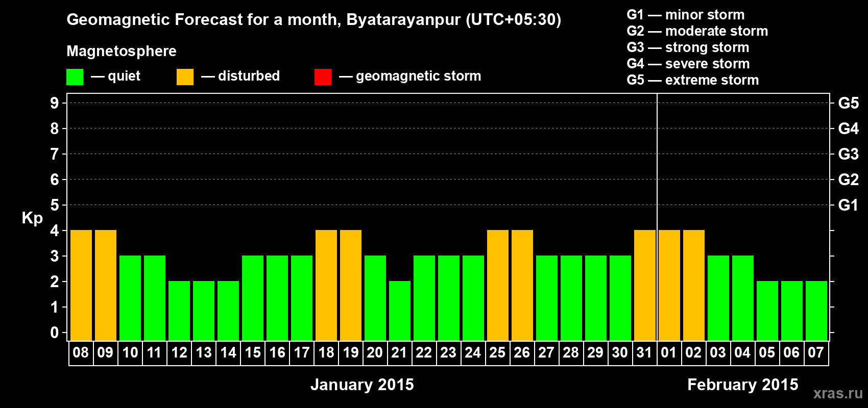Screen dimensions: 868x408
Task: Click the 'Magnetosphere' heading
Action: pyautogui.click(x=122, y=51)
